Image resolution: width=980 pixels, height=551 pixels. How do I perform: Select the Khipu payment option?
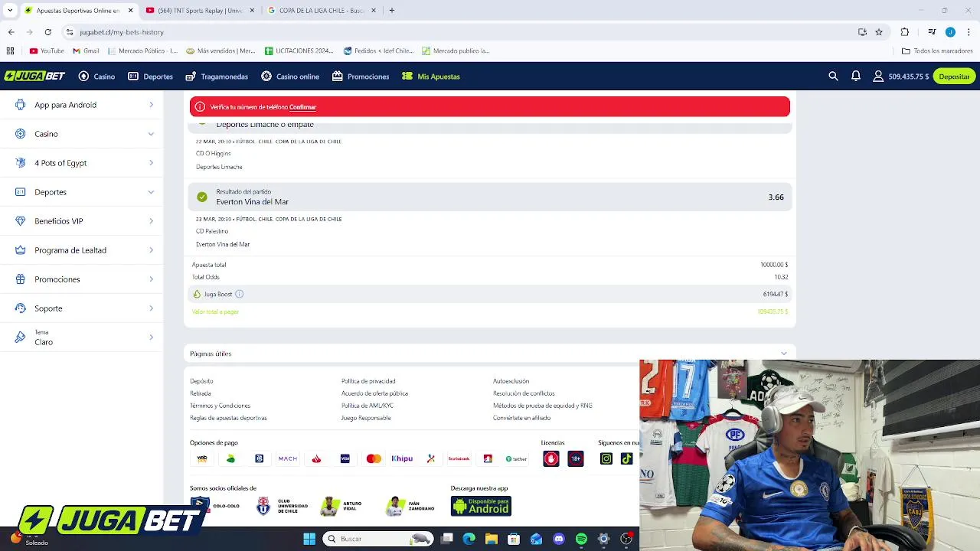[402, 458]
